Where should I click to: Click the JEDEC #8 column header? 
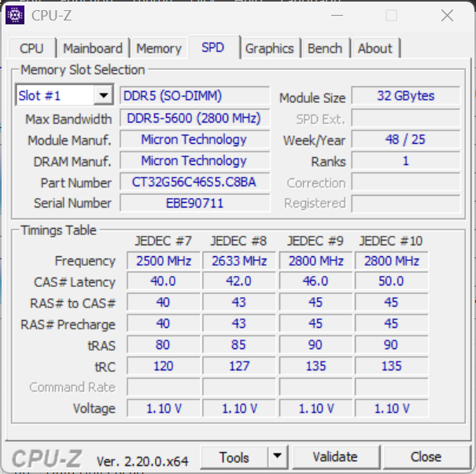click(x=238, y=241)
